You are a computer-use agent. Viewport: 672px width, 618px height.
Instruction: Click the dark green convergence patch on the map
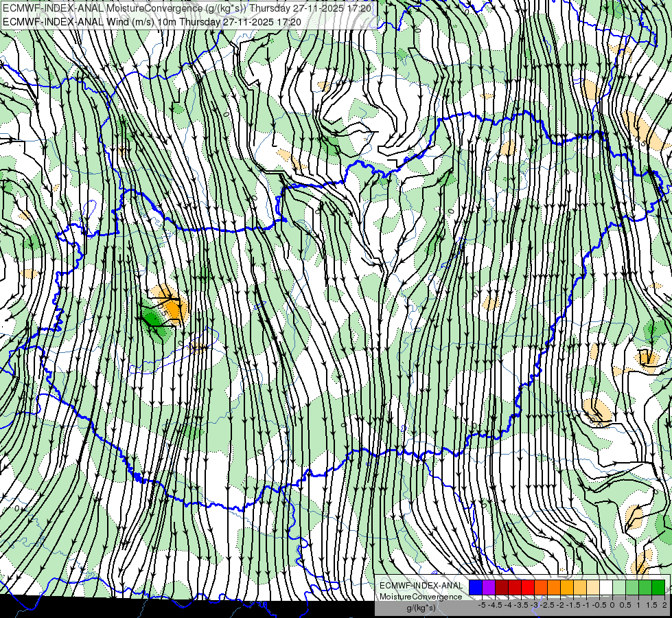click(x=152, y=318)
